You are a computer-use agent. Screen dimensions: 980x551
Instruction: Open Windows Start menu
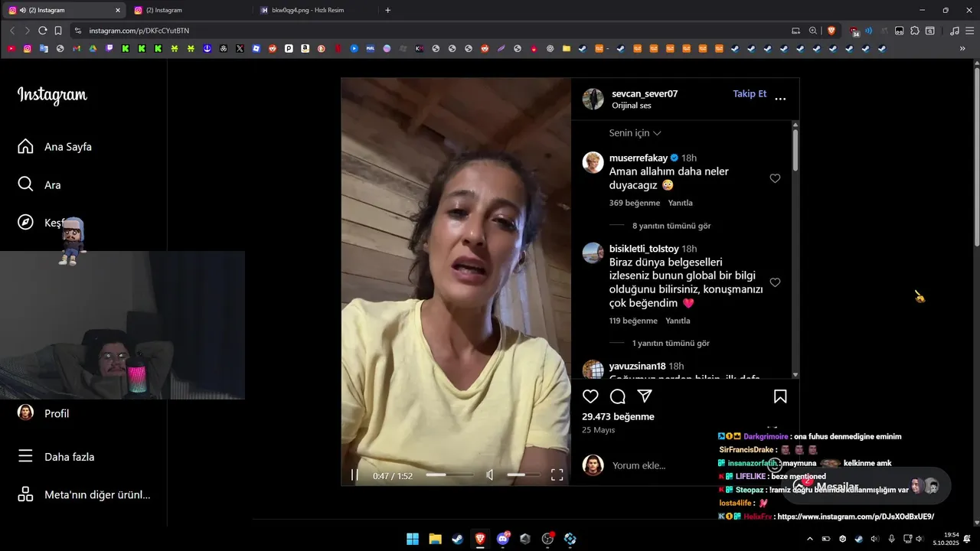tap(412, 539)
